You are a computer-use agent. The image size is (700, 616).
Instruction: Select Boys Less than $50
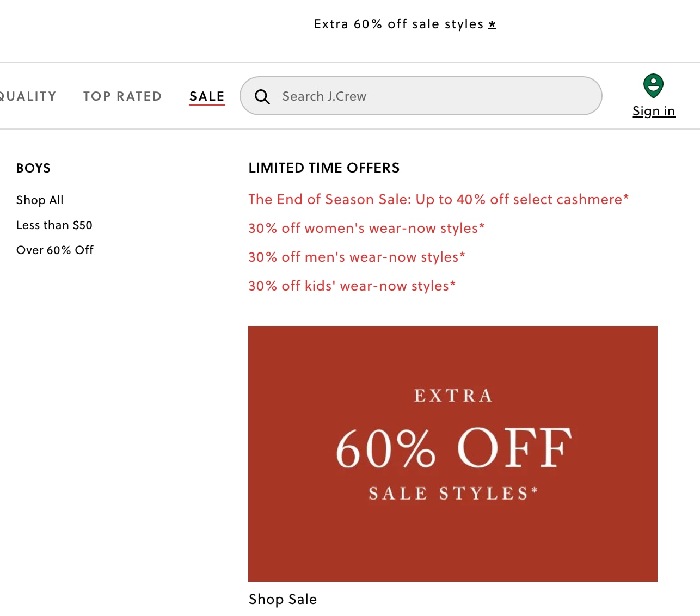click(54, 225)
